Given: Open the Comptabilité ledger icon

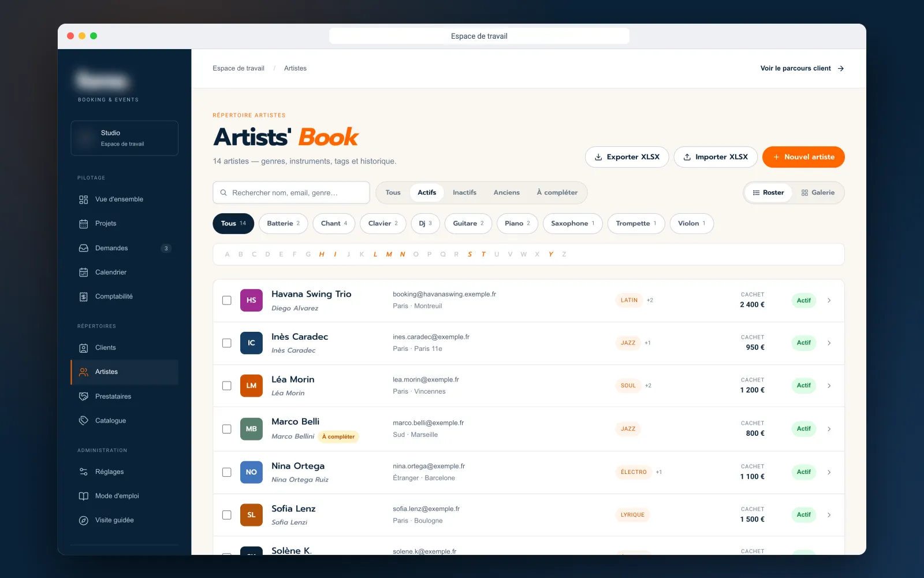Looking at the screenshot, I should pos(84,297).
